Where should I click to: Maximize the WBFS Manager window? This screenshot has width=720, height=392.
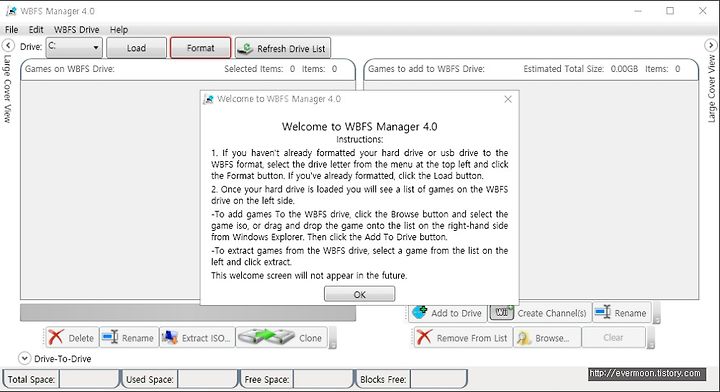670,11
